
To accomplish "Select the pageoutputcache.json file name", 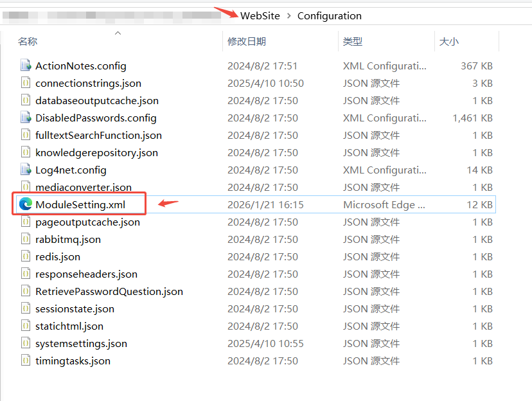I will click(87, 222).
